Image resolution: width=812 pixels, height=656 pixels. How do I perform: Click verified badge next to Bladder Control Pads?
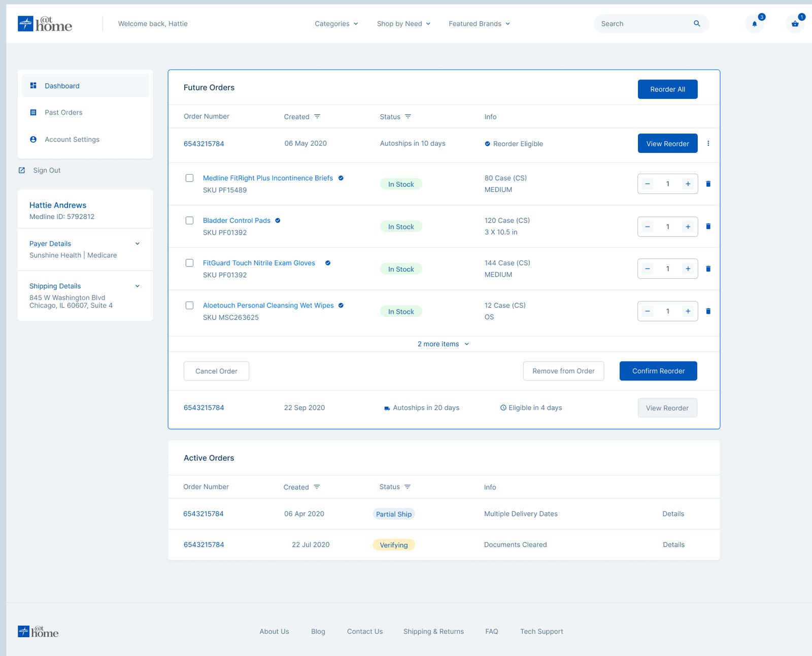(x=278, y=220)
